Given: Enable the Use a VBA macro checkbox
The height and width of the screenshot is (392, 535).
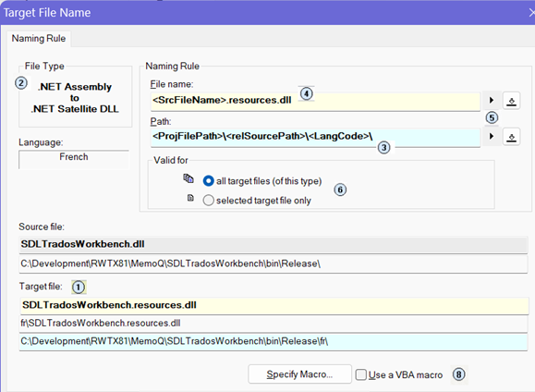Looking at the screenshot, I should [x=360, y=374].
